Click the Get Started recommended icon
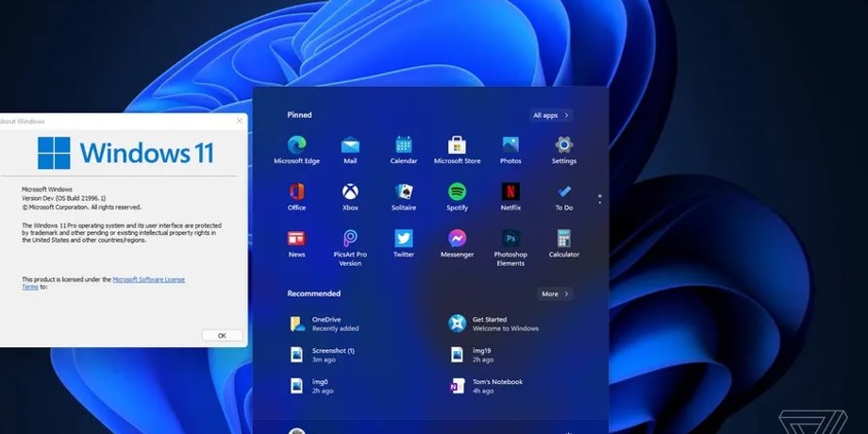The image size is (868, 434). pos(458,324)
